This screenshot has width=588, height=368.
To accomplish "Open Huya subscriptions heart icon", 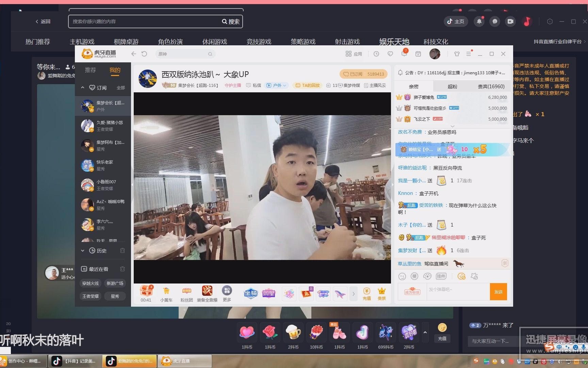I will pos(390,54).
